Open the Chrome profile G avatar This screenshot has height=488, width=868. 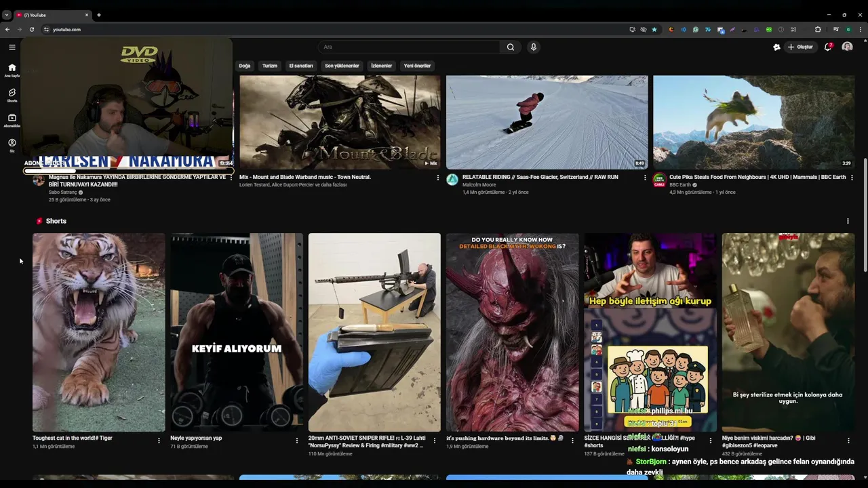(848, 29)
